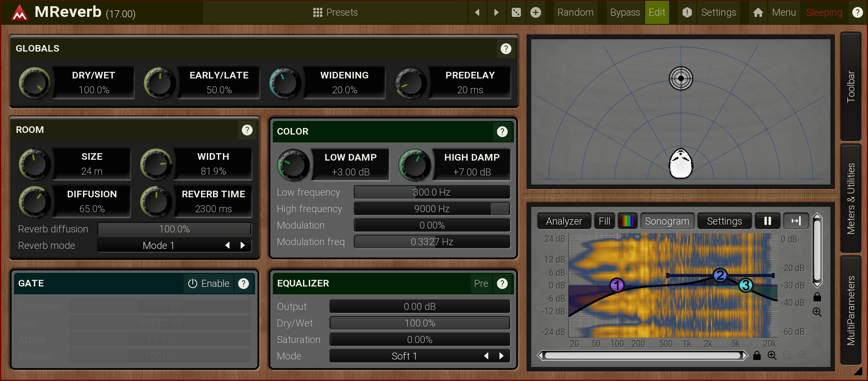Screen dimensions: 868x381
Task: Enable the Gate section
Action: click(x=209, y=284)
